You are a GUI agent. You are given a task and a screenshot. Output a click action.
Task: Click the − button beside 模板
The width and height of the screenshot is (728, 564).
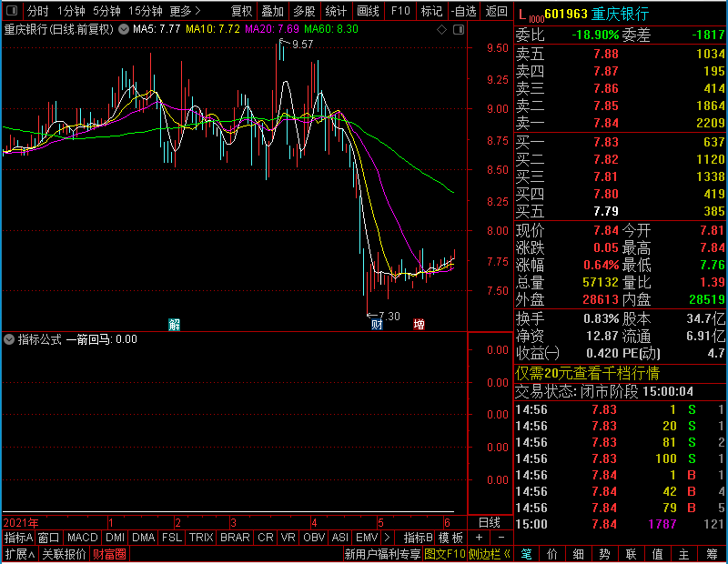501,538
